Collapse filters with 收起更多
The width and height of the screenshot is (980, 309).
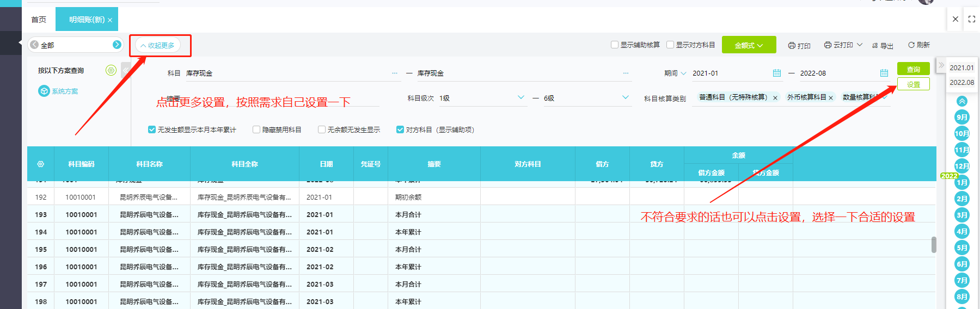[x=158, y=45]
